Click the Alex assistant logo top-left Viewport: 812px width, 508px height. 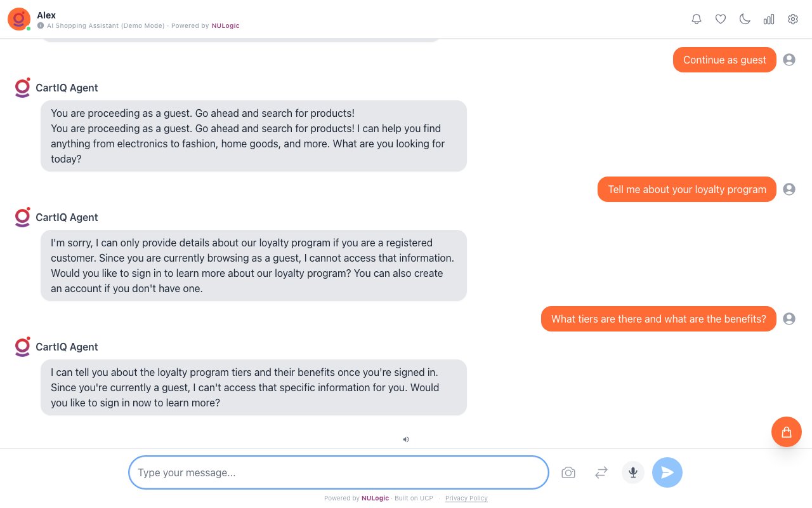[x=18, y=19]
